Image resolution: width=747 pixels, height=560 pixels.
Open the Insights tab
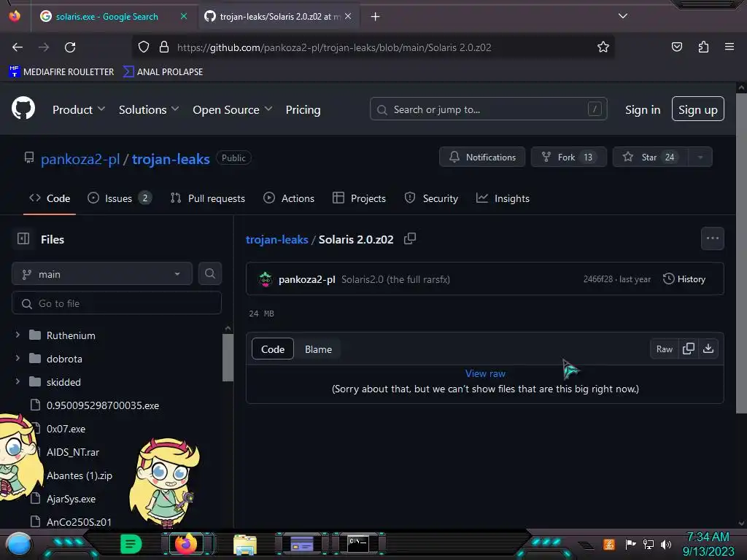tap(503, 198)
